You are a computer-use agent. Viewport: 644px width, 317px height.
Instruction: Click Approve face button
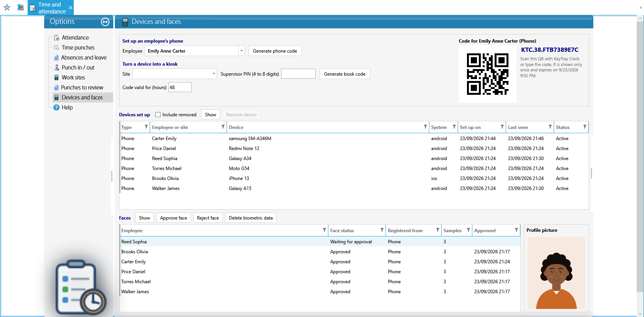coord(174,218)
